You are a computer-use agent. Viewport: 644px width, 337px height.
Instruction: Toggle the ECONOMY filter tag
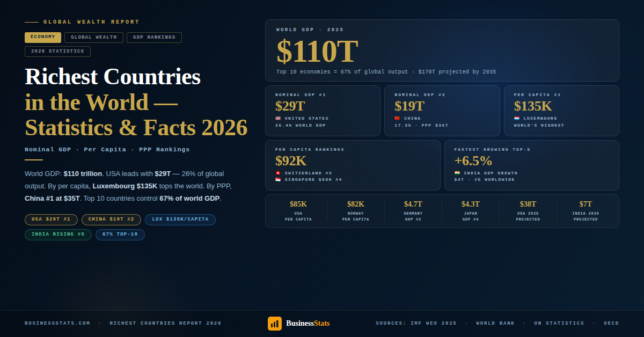pos(42,37)
